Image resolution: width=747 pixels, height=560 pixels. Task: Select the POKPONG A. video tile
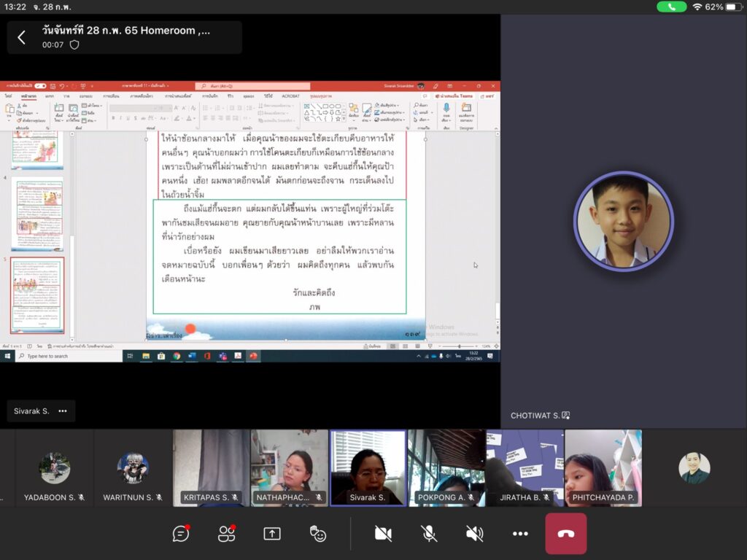pyautogui.click(x=446, y=467)
